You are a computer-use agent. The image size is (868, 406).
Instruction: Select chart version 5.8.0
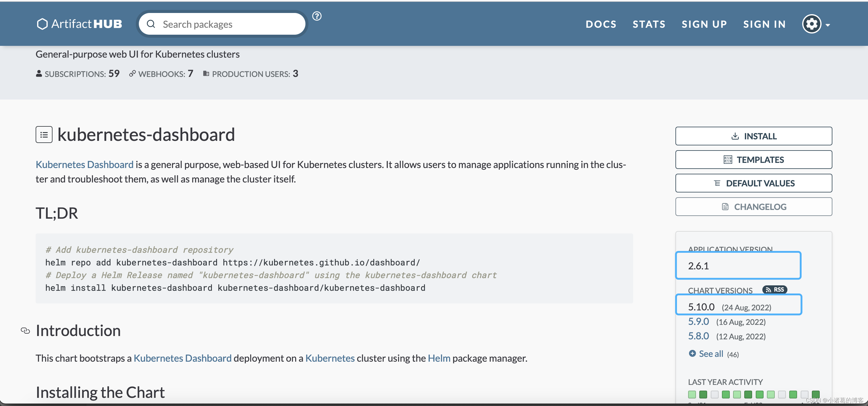coord(698,336)
